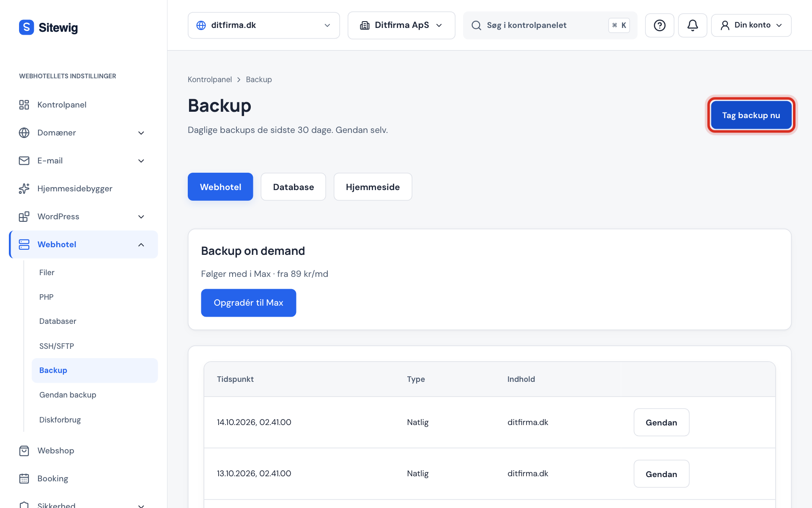Viewport: 812px width, 508px height.
Task: Click the Sitewig logo icon
Action: pos(26,27)
